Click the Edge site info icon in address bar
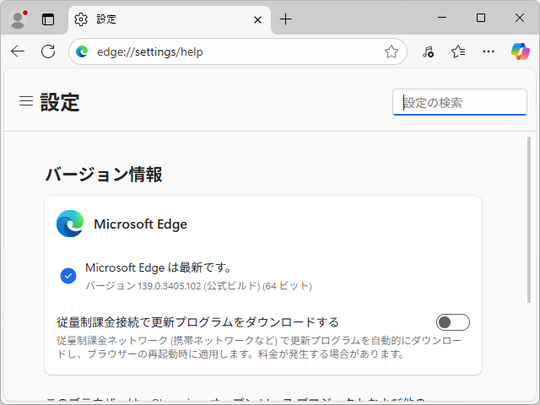The image size is (540, 405). pyautogui.click(x=82, y=52)
